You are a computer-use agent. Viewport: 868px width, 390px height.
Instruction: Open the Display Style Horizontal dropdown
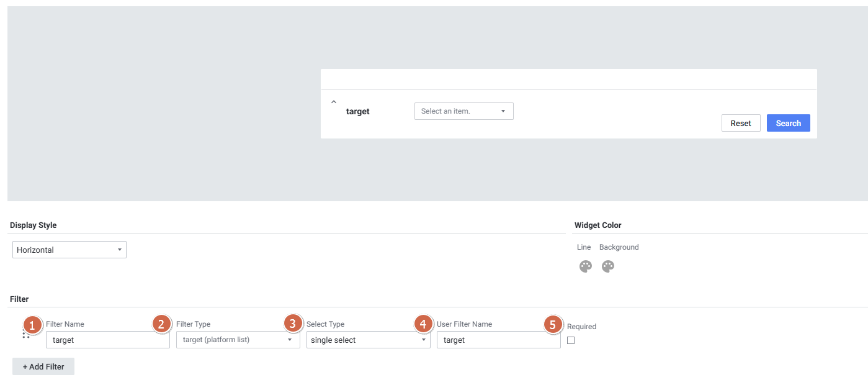pos(69,250)
